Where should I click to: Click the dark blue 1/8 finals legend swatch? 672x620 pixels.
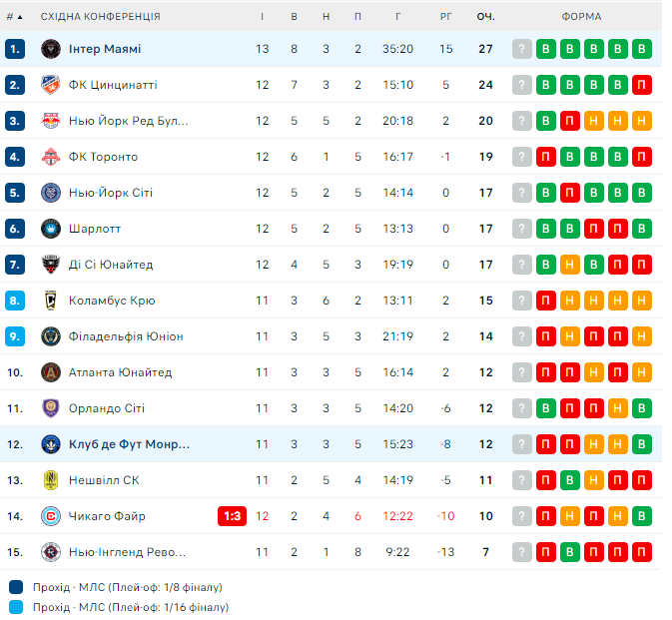click(x=15, y=587)
